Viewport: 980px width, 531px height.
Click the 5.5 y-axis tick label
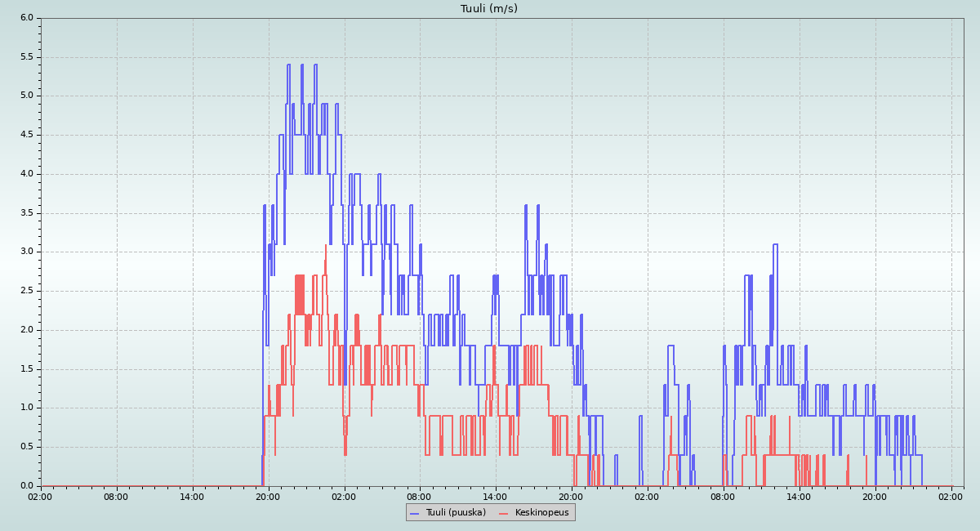27,57
